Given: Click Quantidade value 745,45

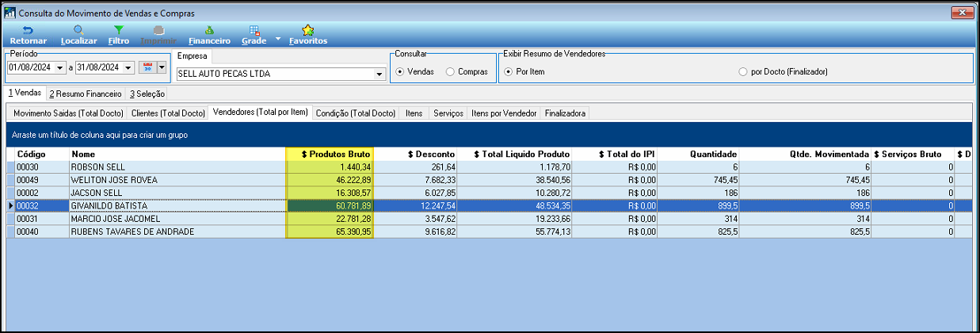Looking at the screenshot, I should (x=700, y=180).
